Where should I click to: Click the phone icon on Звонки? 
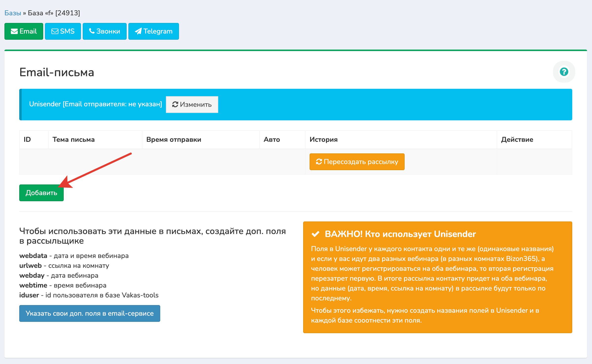coord(92,31)
